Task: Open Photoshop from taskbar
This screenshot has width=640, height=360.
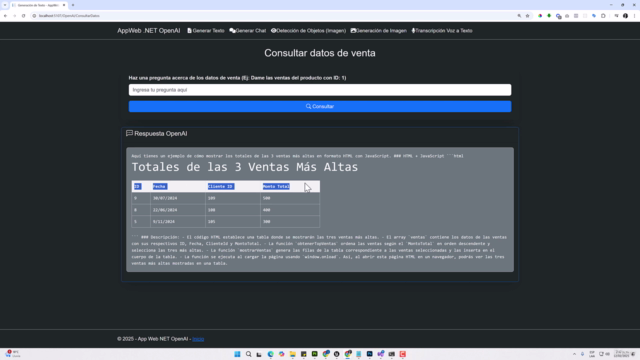Action: [x=369, y=354]
